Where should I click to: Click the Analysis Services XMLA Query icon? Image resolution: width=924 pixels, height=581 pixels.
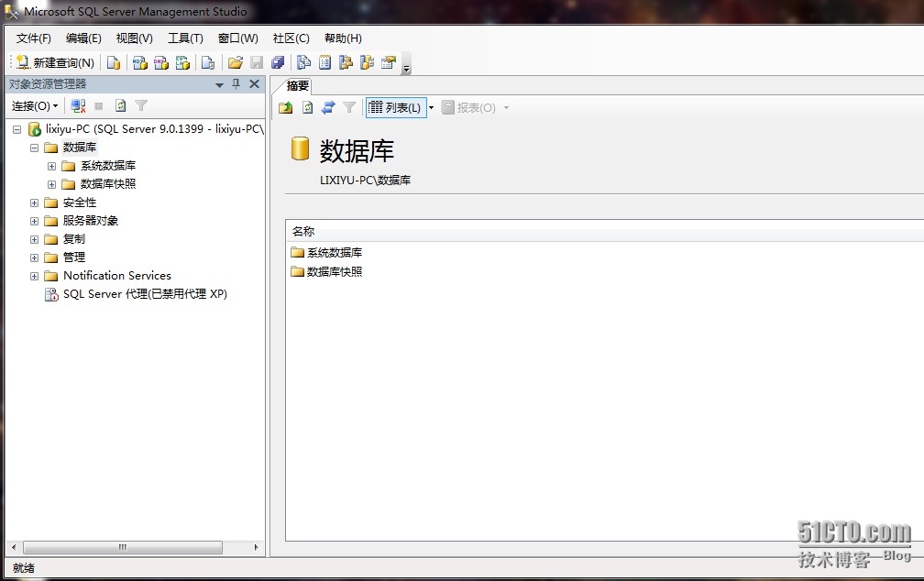click(182, 62)
